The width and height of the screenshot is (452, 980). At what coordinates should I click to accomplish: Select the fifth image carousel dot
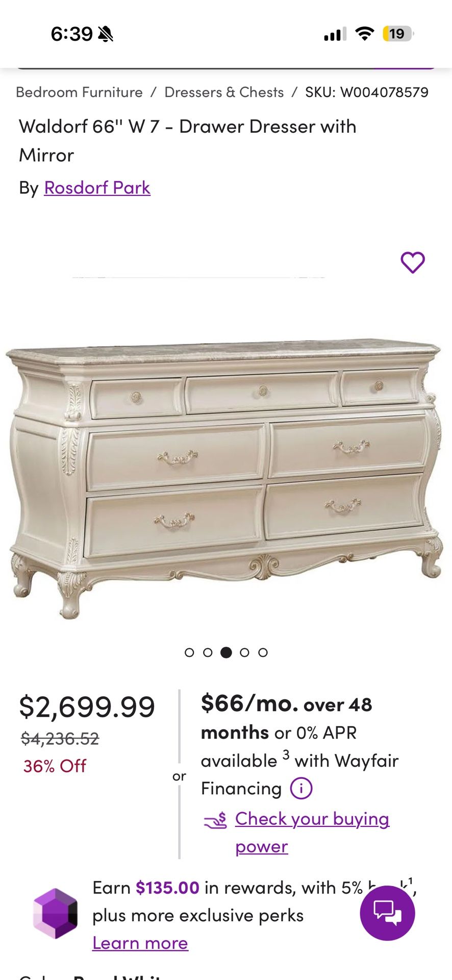263,652
